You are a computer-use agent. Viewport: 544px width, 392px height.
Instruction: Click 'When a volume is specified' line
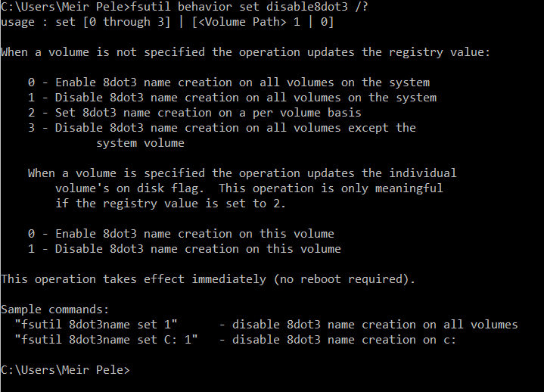point(242,173)
